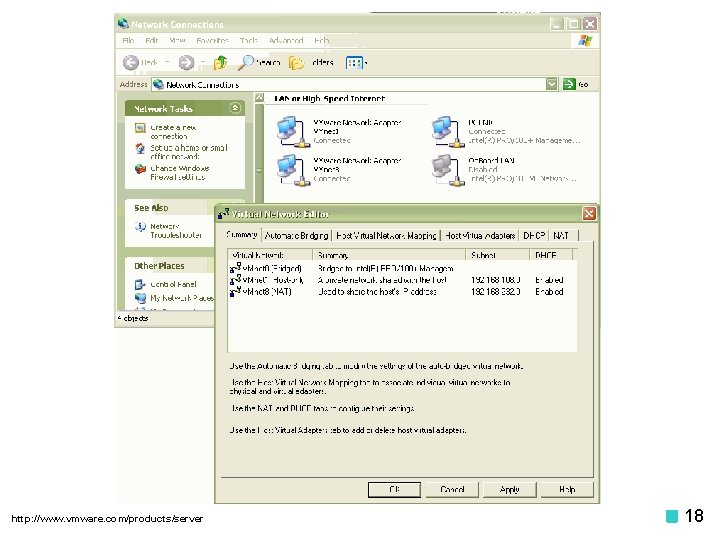Click the Forward arrow toolbar icon
Viewport: 720px width, 540px height.
point(186,62)
